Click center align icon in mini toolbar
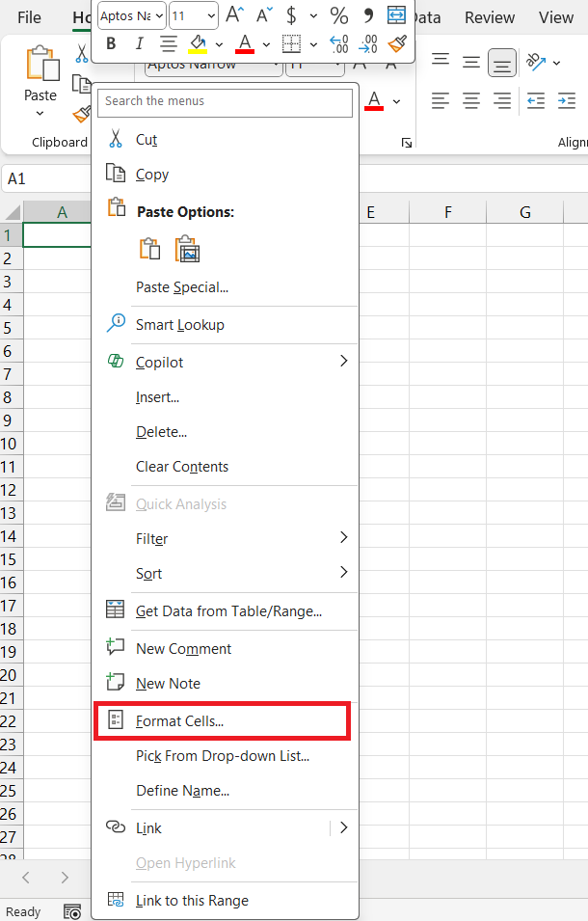The width and height of the screenshot is (588, 921). point(169,43)
